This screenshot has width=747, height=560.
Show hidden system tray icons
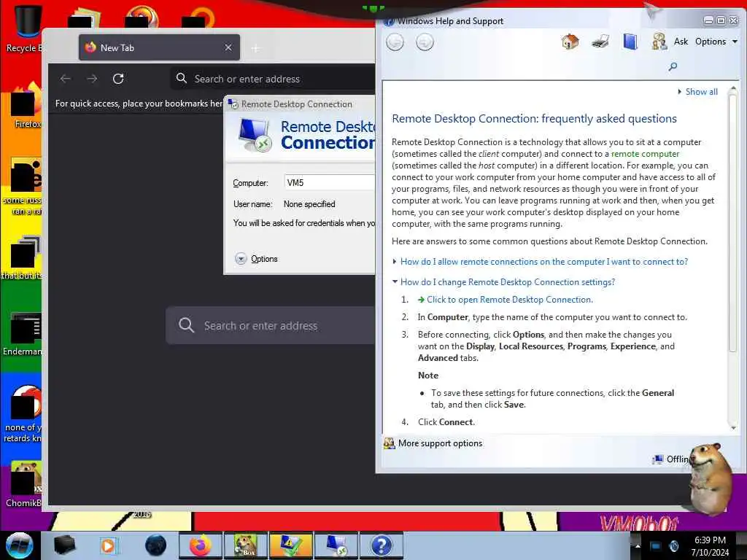pyautogui.click(x=638, y=545)
